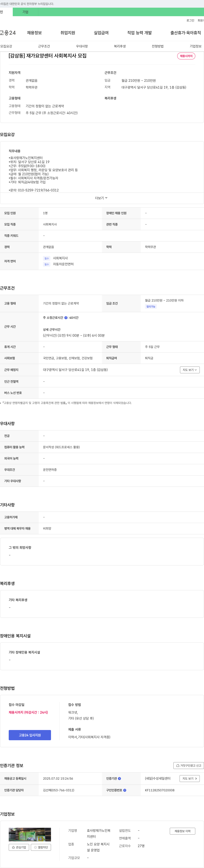Click 문서작성 (워드프로세스 활용) value
The height and width of the screenshot is (868, 204).
pyautogui.click(x=61, y=447)
